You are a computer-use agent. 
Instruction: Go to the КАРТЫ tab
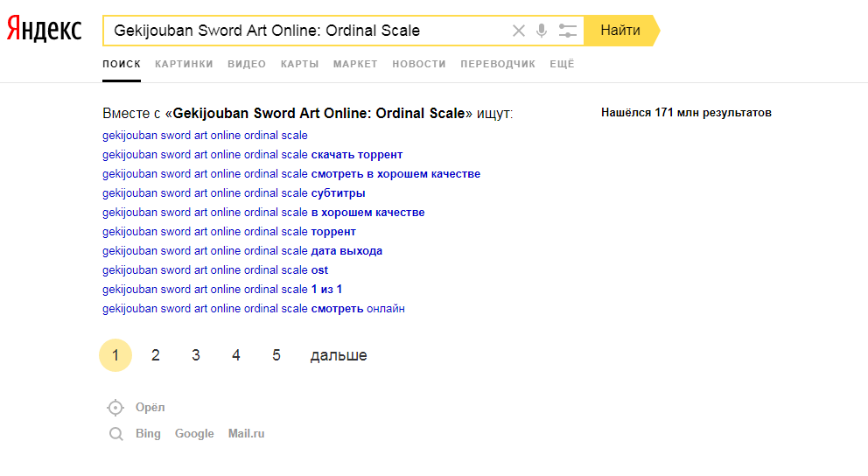[299, 64]
